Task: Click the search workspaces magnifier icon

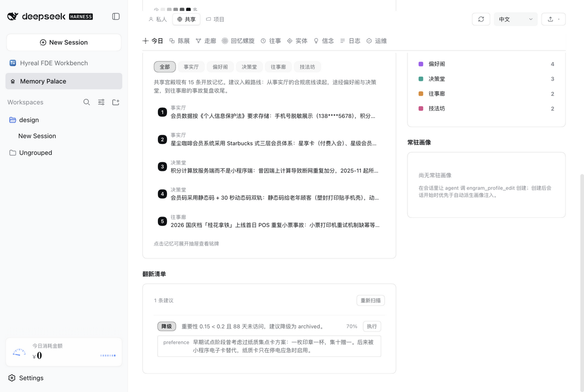Action: [x=87, y=102]
